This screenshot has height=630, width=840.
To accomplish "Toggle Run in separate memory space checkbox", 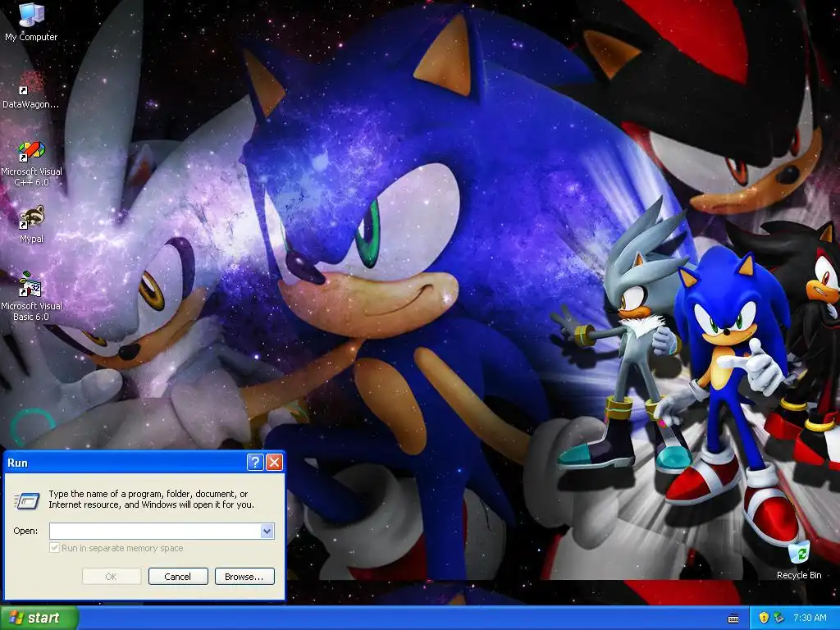I will coord(54,547).
